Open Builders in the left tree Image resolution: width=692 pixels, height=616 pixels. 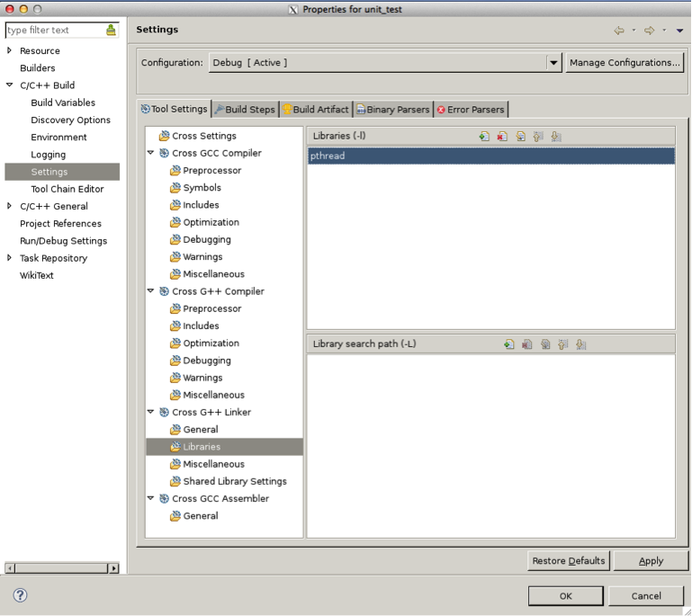click(38, 68)
